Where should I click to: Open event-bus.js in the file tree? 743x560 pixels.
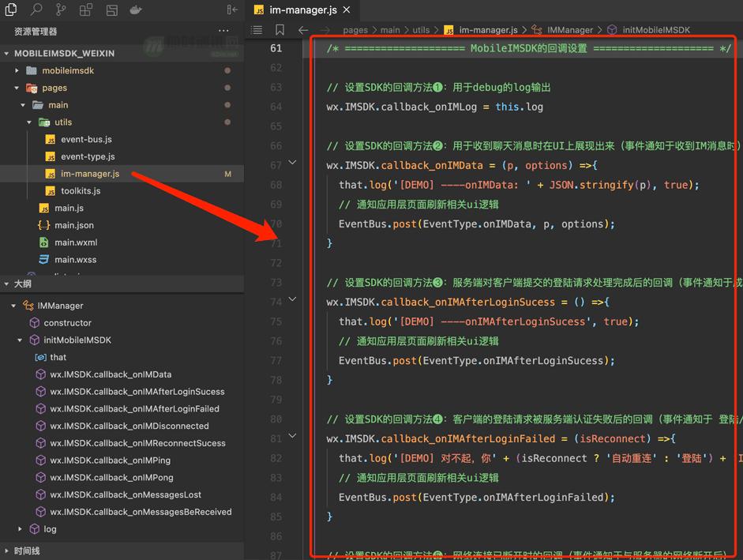pyautogui.click(x=86, y=140)
